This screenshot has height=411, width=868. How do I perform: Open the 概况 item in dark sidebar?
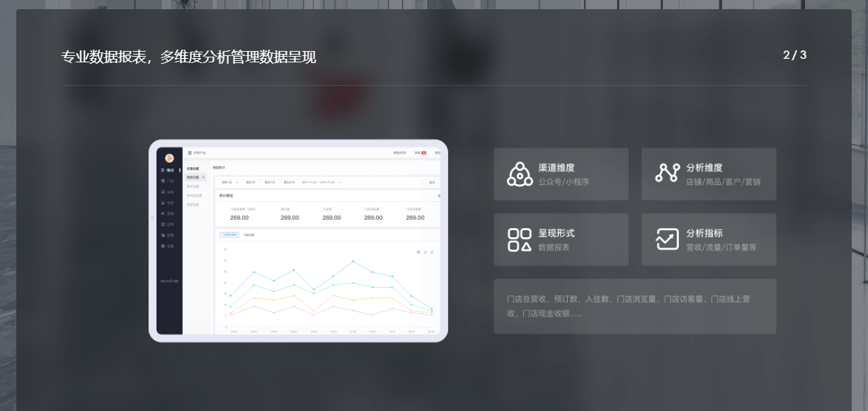click(x=169, y=170)
